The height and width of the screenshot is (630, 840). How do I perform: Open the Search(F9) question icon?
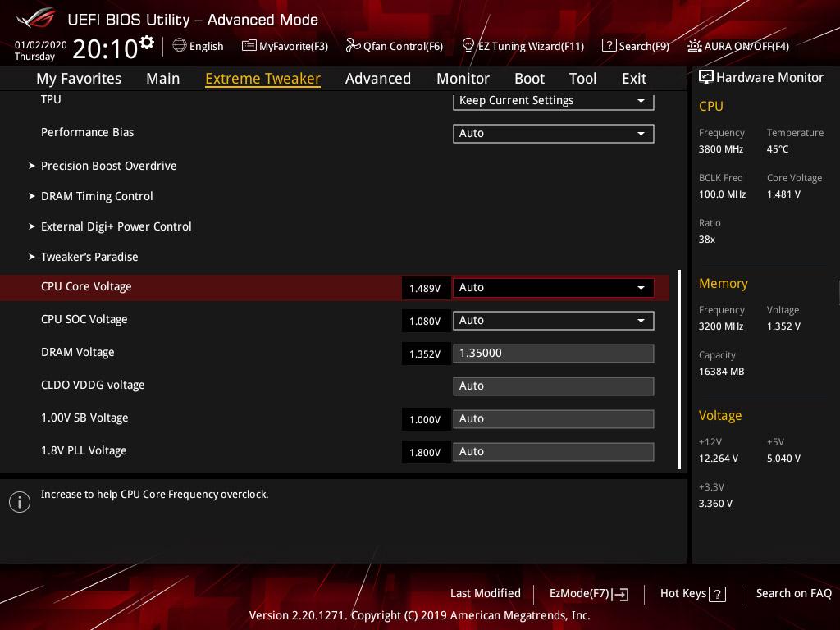point(609,46)
